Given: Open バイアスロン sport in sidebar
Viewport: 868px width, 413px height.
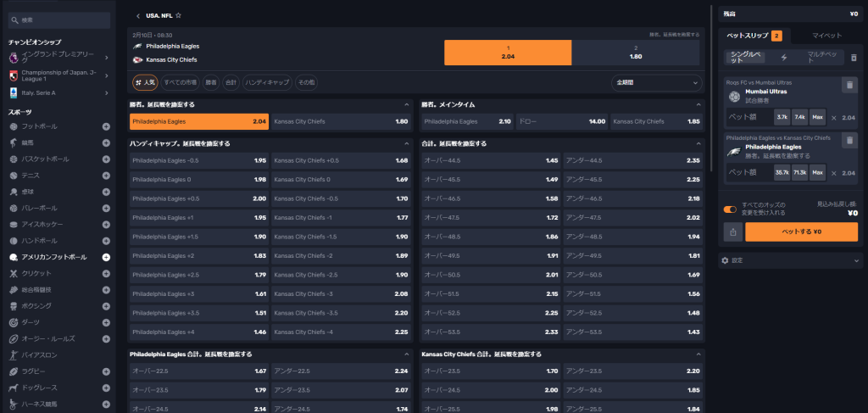Looking at the screenshot, I should click(39, 354).
